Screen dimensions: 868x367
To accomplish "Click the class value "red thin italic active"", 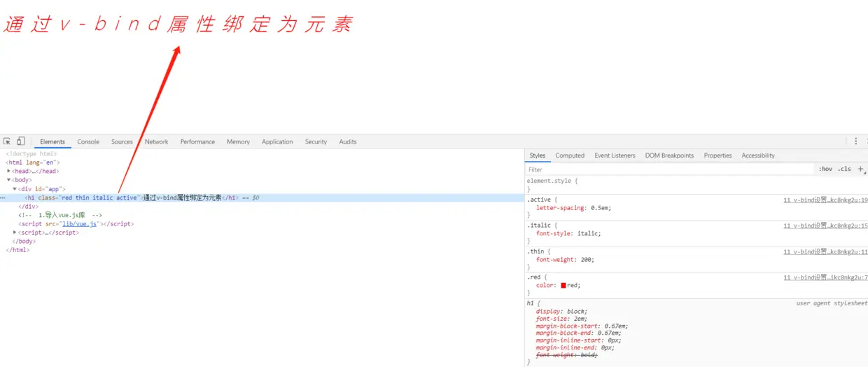I will point(99,198).
